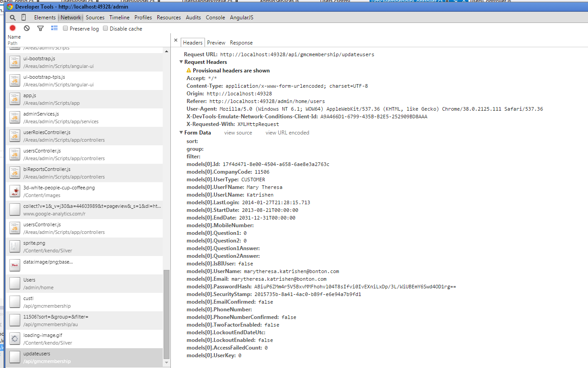
Task: Toggle the mobile device emulation icon
Action: click(24, 18)
